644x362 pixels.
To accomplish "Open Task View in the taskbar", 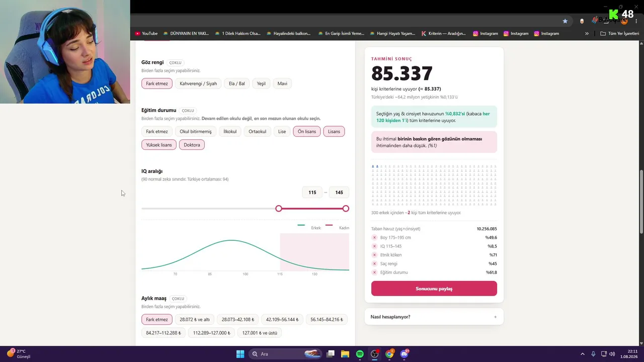I will click(x=331, y=354).
